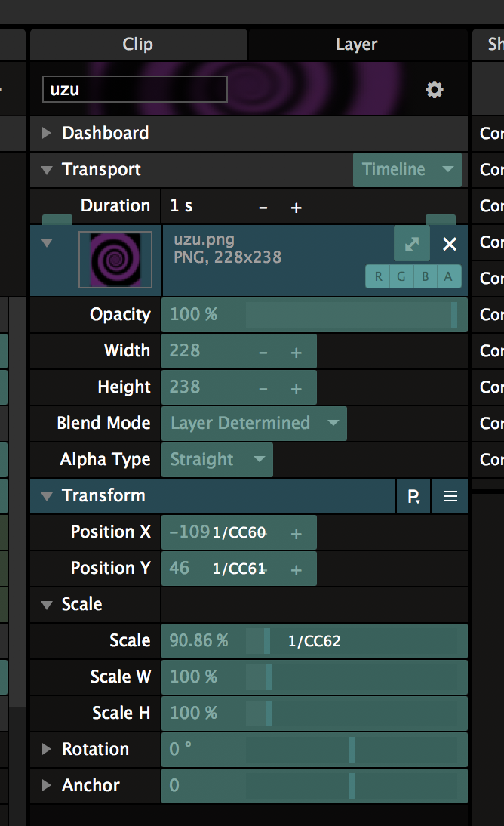Open the clip settings gear icon
The width and height of the screenshot is (504, 826).
click(x=435, y=90)
